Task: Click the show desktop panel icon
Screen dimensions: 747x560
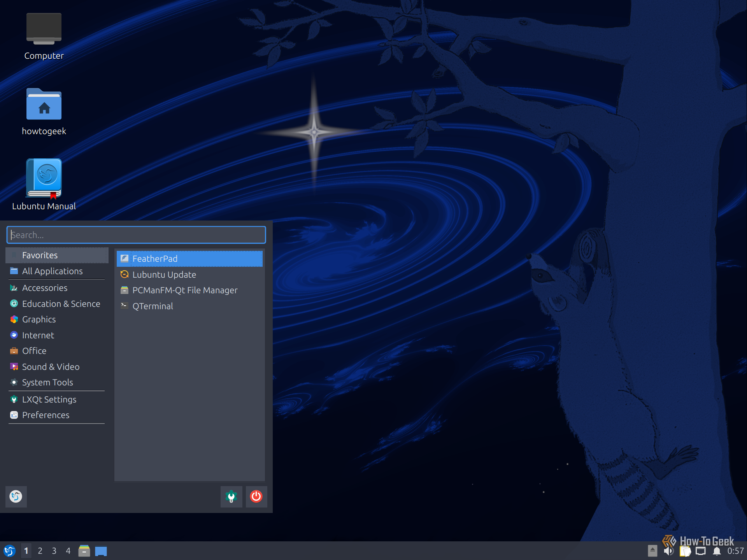Action: [101, 551]
